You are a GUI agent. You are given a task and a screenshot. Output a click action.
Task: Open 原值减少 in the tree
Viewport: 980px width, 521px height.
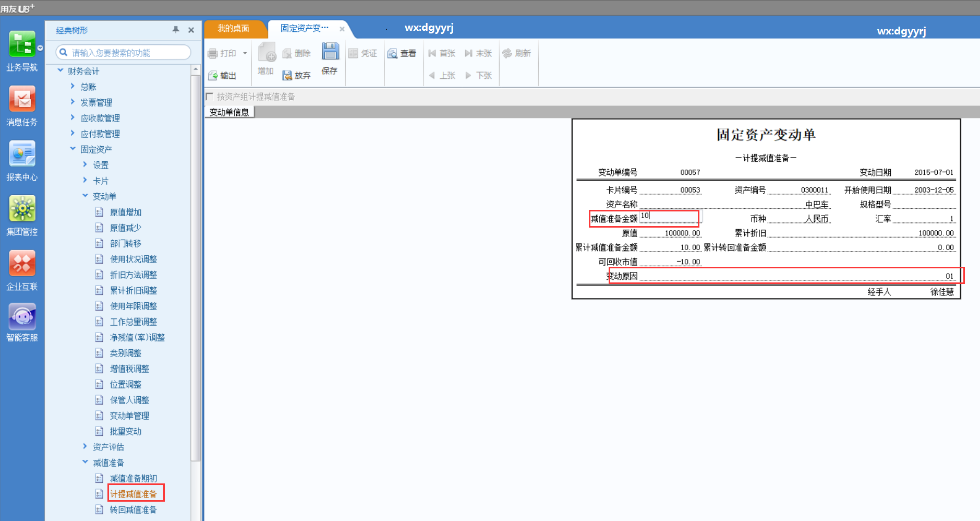coord(126,228)
